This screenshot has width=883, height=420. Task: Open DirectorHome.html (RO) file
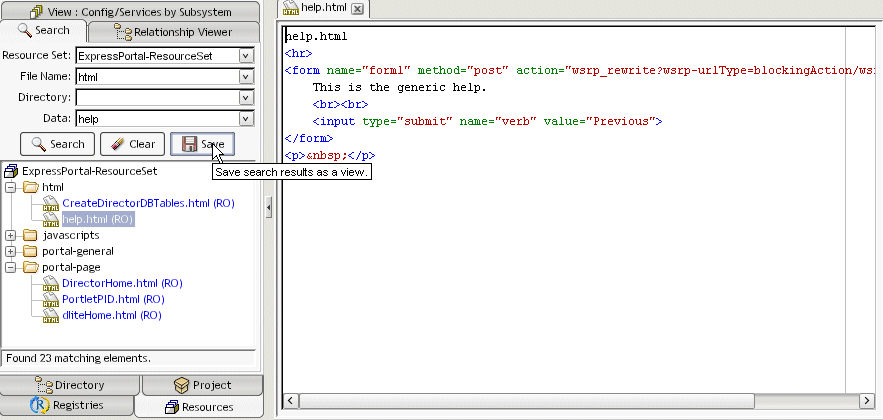122,283
